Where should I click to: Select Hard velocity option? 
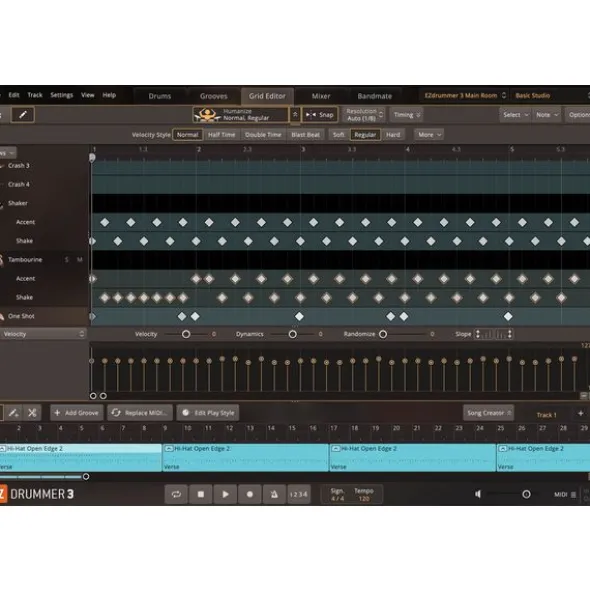[x=393, y=135]
